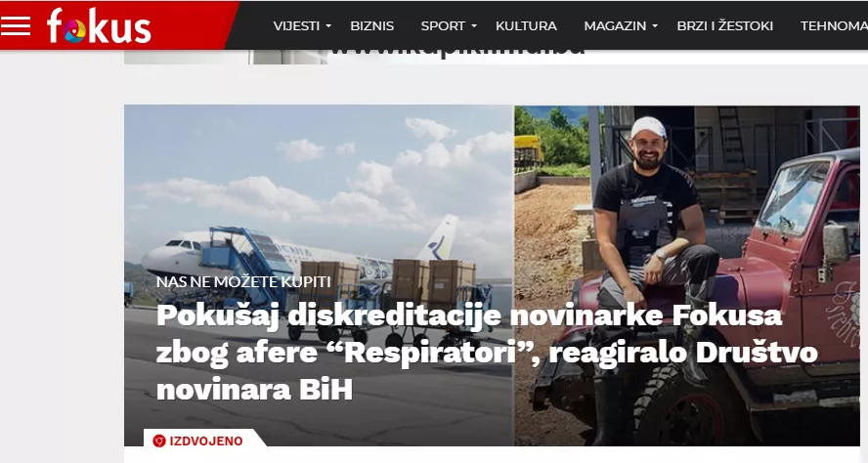Click the red Izdvojeno badge icon
This screenshot has height=463, width=868.
(159, 441)
